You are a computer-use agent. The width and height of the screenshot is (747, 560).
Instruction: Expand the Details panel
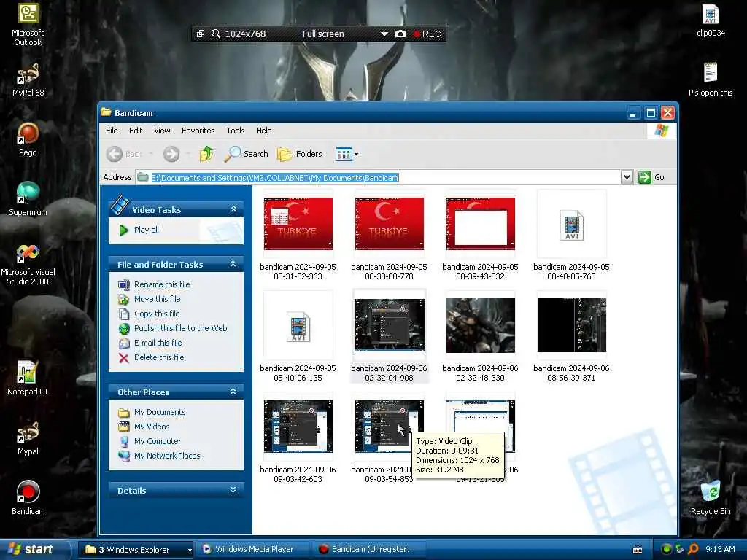pyautogui.click(x=233, y=490)
